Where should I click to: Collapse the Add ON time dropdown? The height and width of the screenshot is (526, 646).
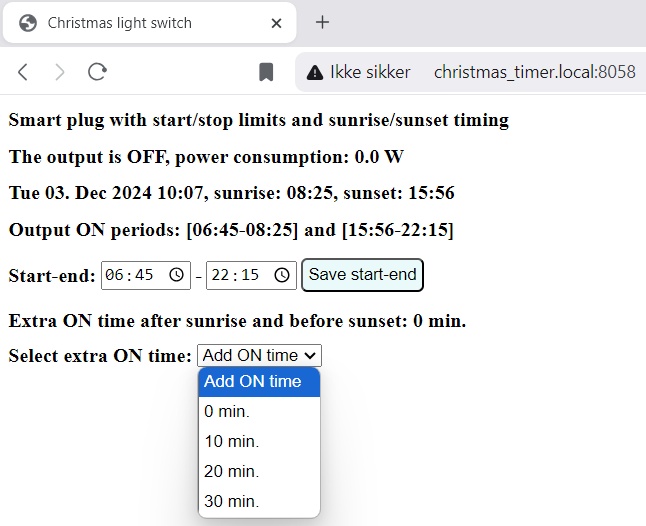(260, 355)
